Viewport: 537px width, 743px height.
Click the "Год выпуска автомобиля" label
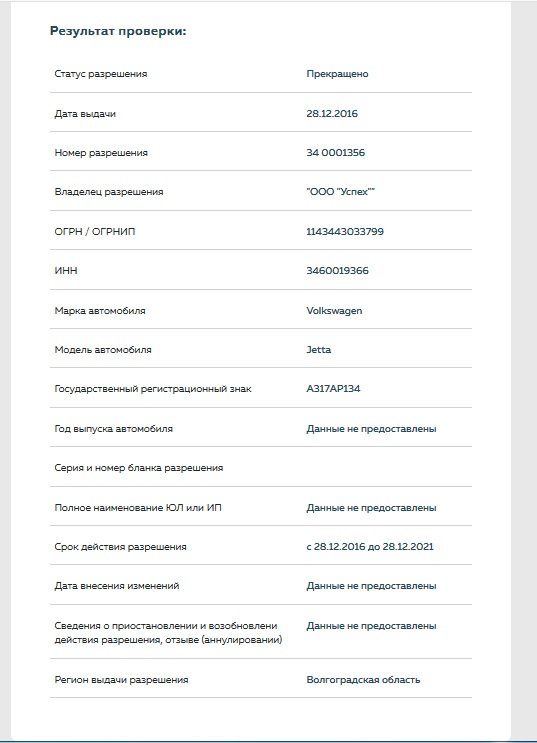[114, 429]
